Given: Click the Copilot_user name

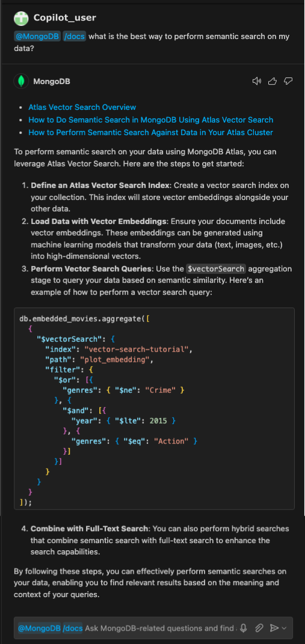Looking at the screenshot, I should (64, 17).
